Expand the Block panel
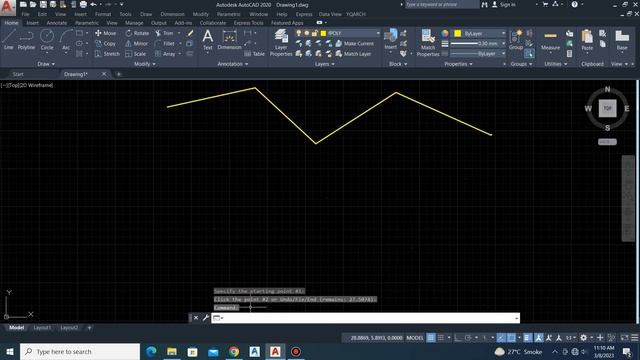 pos(398,64)
